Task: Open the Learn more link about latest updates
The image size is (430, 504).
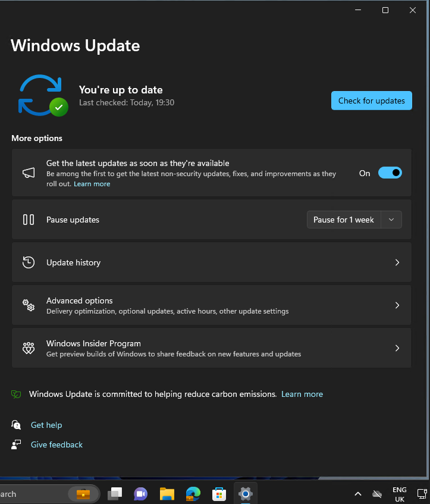Action: coord(92,183)
